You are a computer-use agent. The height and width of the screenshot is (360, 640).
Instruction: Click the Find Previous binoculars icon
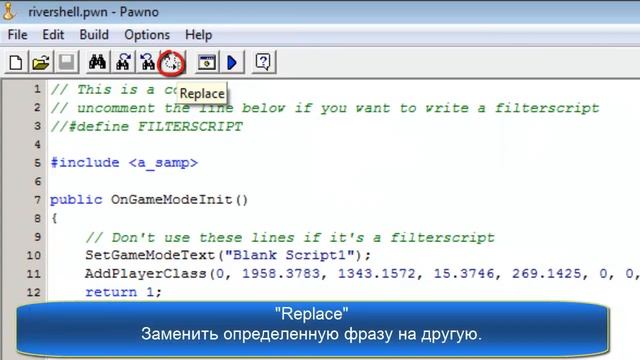coord(147,62)
